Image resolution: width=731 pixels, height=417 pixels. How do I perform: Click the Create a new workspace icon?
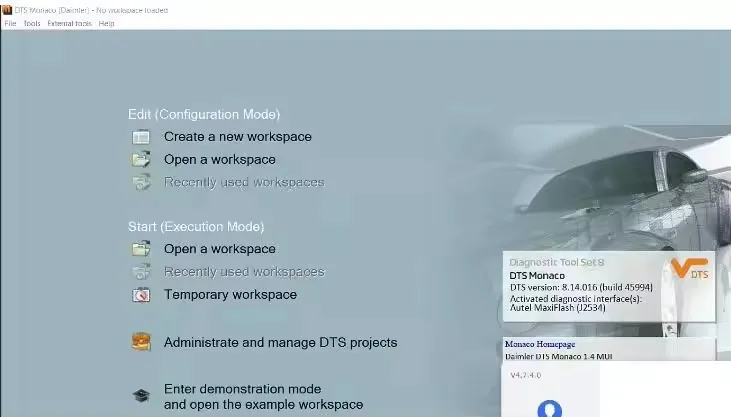pos(141,137)
